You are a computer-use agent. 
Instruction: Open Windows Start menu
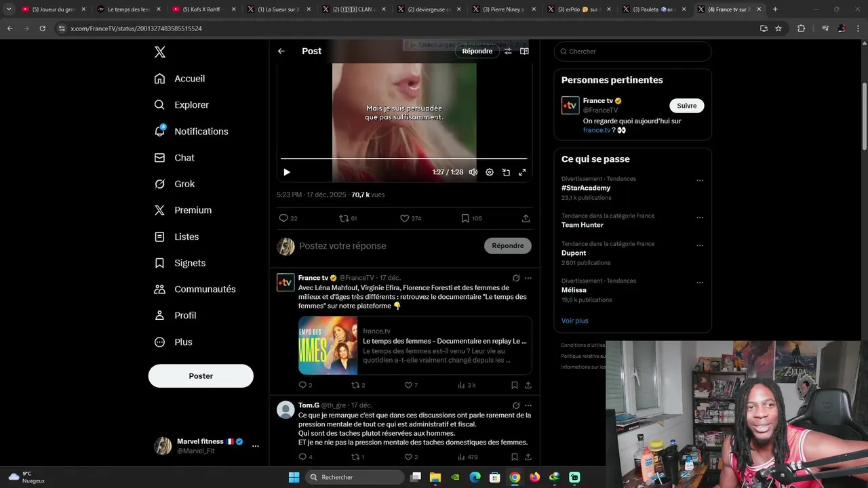[x=294, y=477]
